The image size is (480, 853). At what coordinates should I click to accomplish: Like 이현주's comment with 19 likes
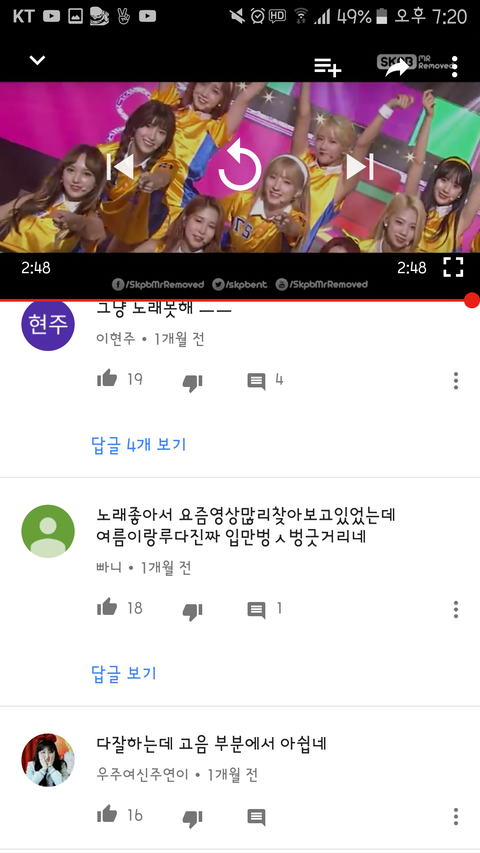pos(107,379)
